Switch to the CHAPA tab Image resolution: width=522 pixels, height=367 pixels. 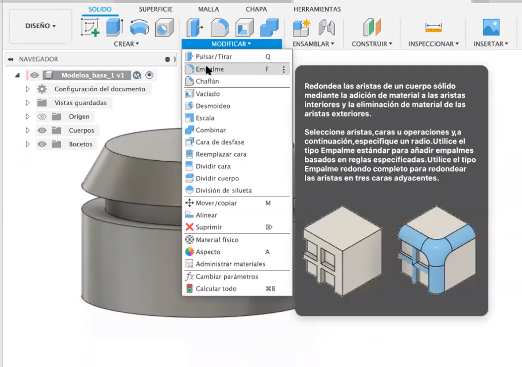click(x=256, y=9)
